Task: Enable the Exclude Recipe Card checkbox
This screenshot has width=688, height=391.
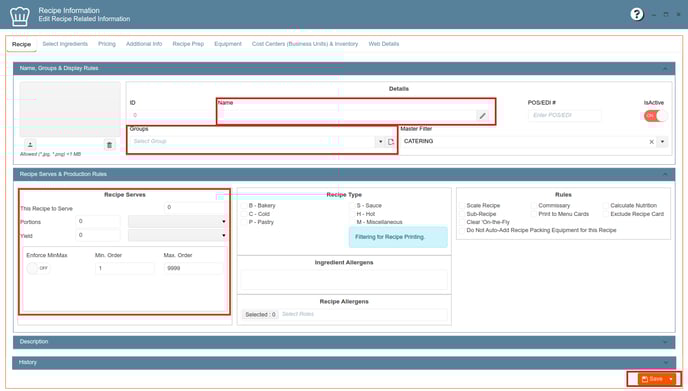Action: click(606, 214)
